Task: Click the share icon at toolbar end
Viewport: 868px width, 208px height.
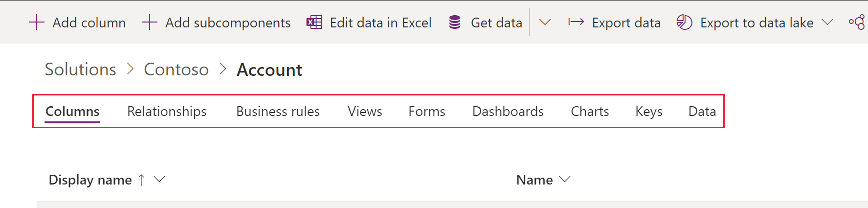Action: 857,23
